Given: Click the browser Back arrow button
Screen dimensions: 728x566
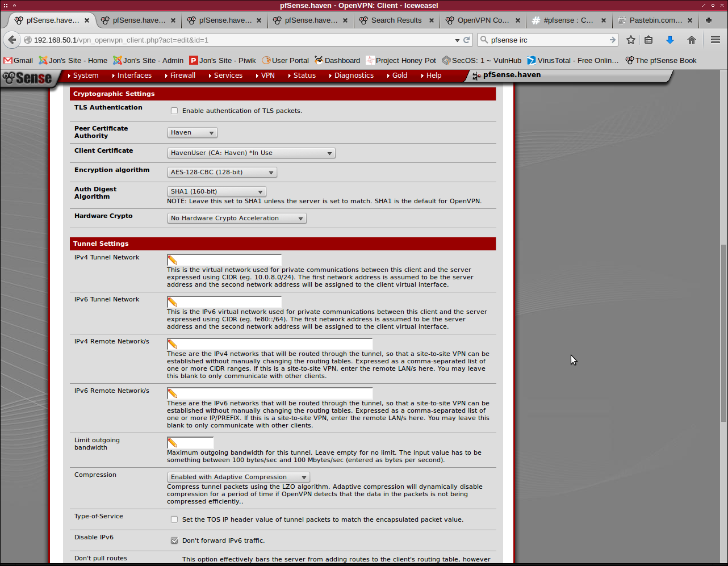Looking at the screenshot, I should 11,40.
